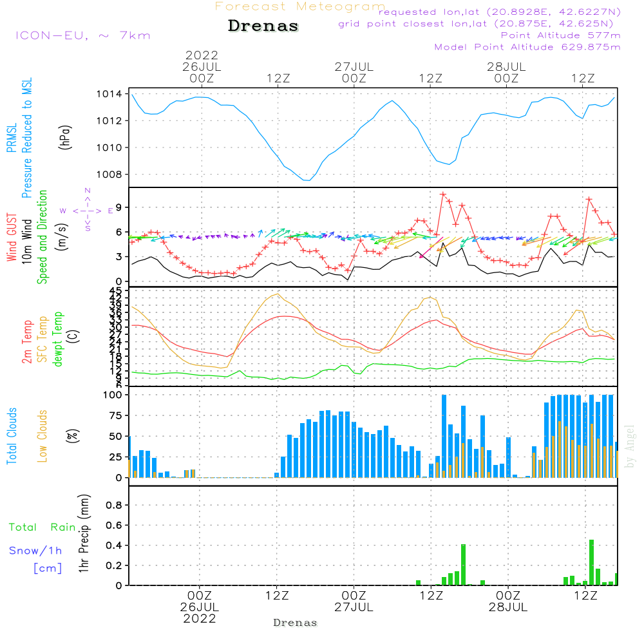This screenshot has height=644, width=644.
Task: Click the red "Wind GUST" label
Action: coord(12,237)
